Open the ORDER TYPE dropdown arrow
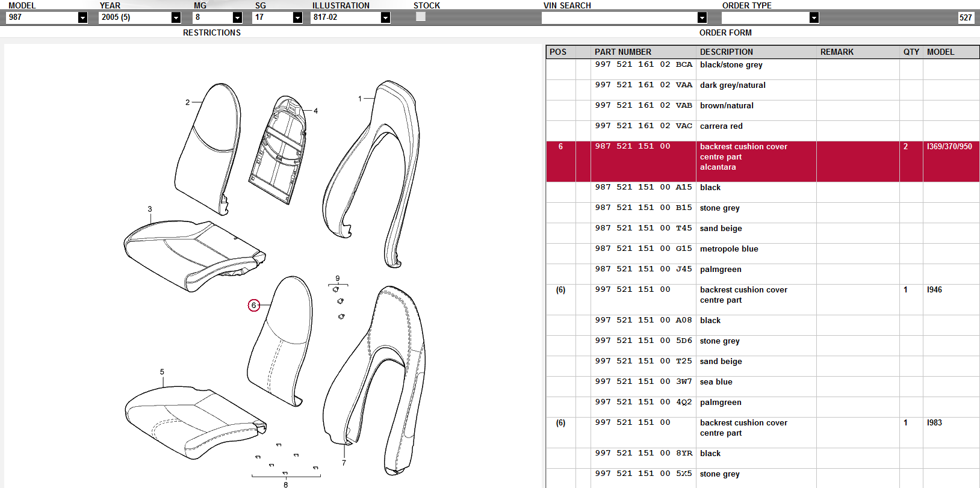Viewport: 980px width, 488px height. pos(814,17)
